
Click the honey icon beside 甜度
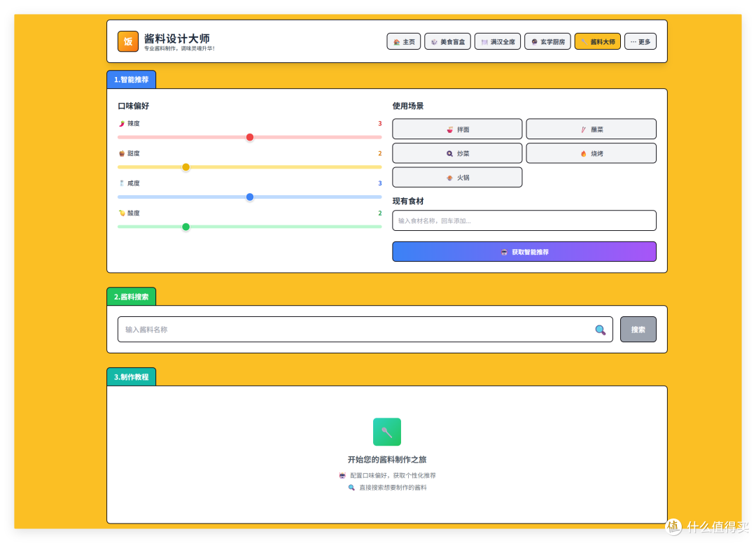pos(122,154)
